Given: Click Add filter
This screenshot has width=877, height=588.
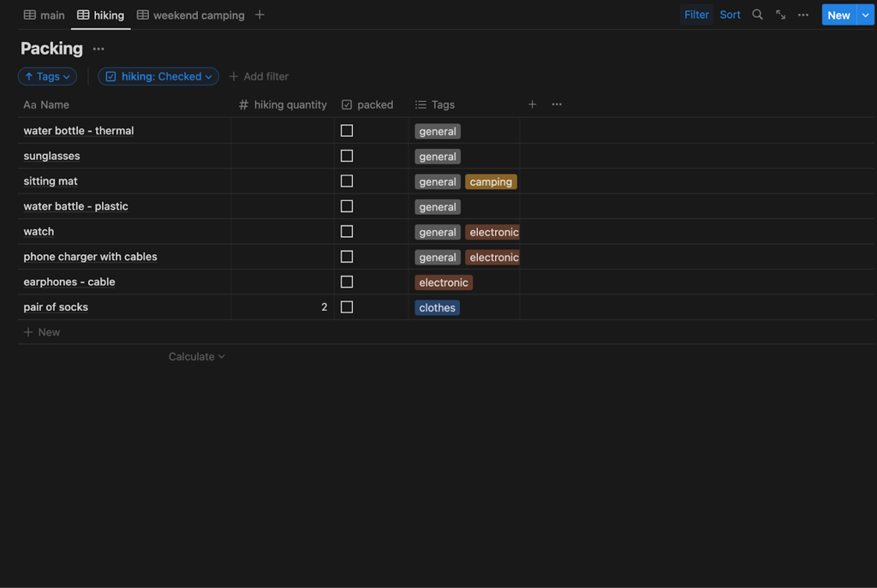Looking at the screenshot, I should point(259,76).
